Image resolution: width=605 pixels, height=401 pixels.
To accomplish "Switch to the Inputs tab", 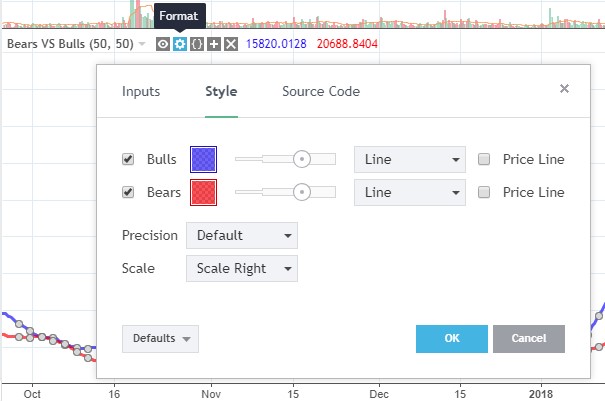I will pos(141,91).
